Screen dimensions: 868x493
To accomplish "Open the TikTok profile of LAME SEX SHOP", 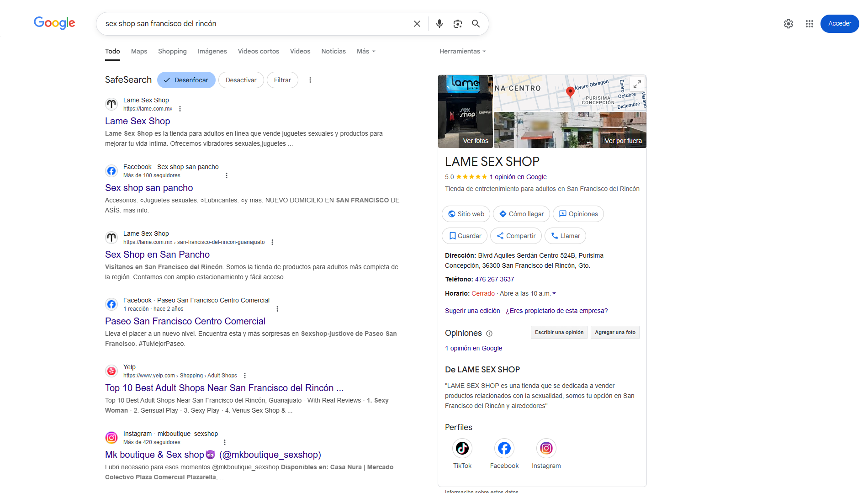I will click(462, 448).
